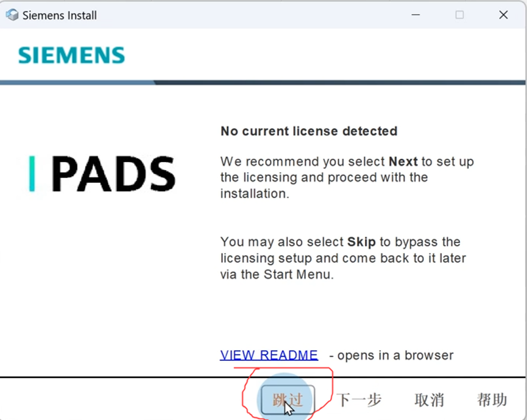Screen dimensions: 527x420
Task: Cancel installation with the 取消 button
Action: [429, 400]
